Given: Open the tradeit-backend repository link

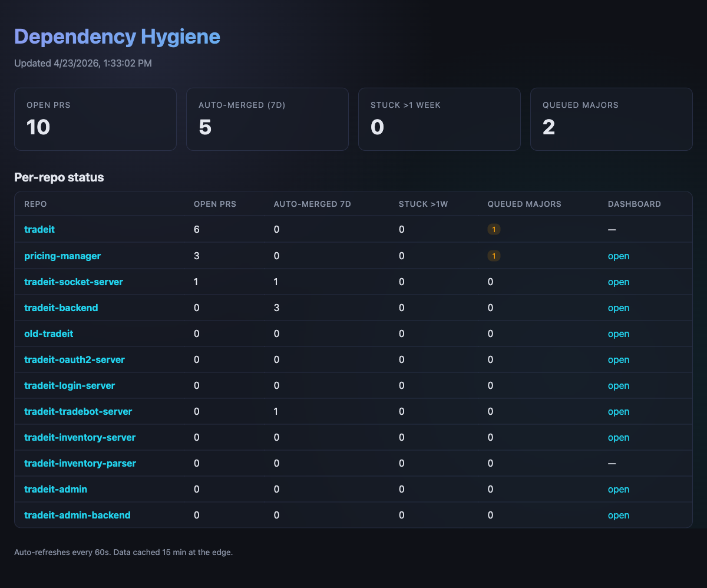Looking at the screenshot, I should pyautogui.click(x=61, y=308).
